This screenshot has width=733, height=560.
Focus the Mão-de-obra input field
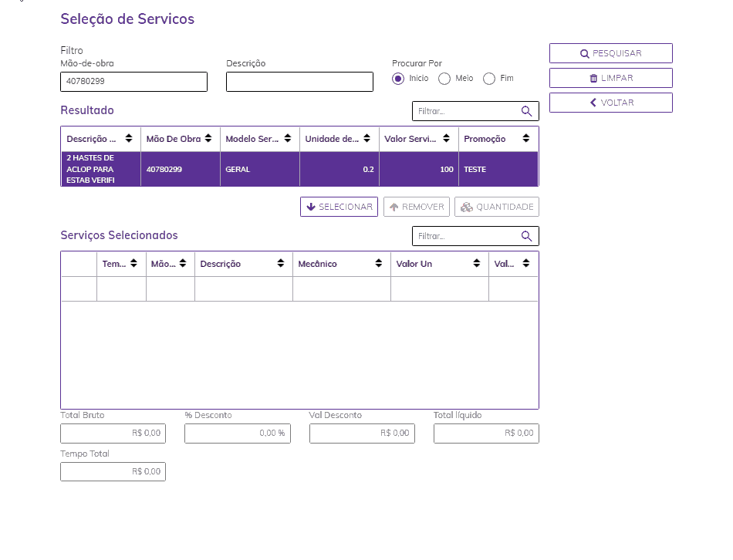133,82
